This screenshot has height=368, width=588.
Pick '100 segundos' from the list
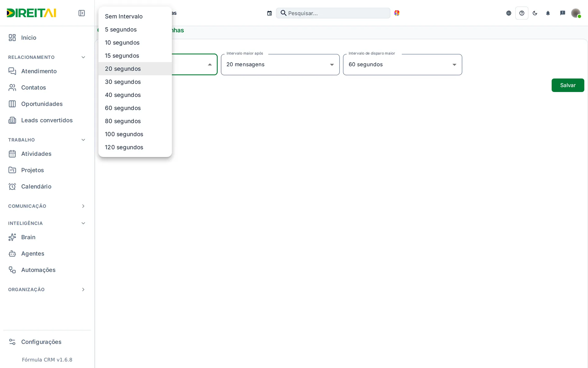tap(135, 134)
